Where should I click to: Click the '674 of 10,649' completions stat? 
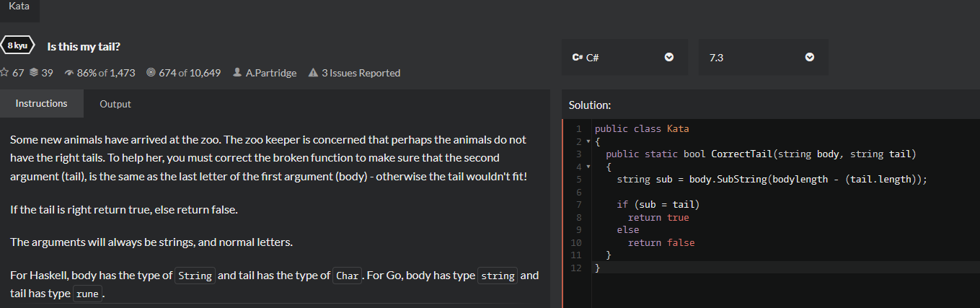[x=190, y=73]
